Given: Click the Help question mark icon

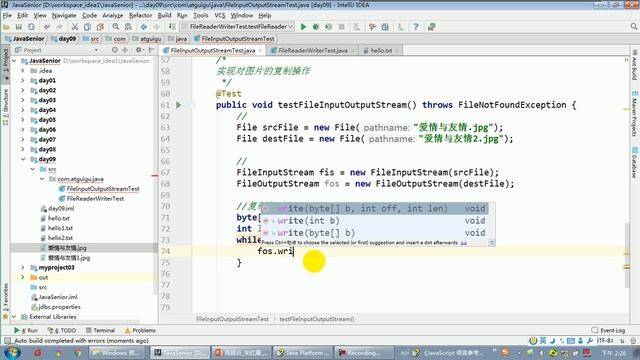Looking at the screenshot, I should pos(416,27).
